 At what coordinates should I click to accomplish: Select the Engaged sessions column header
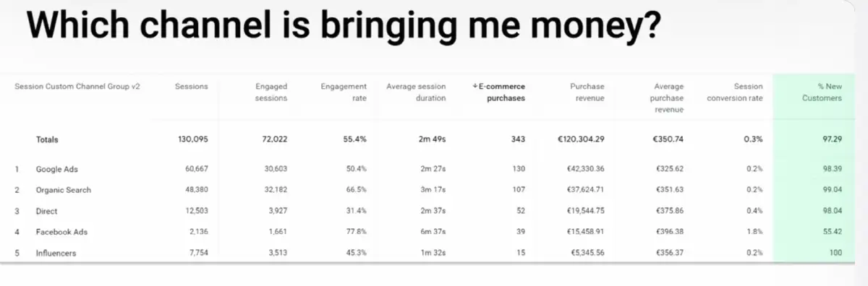(x=271, y=92)
